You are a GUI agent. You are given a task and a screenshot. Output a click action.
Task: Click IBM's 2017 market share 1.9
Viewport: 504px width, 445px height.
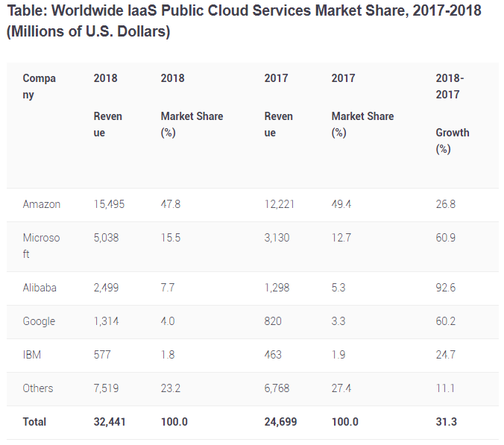[338, 355]
